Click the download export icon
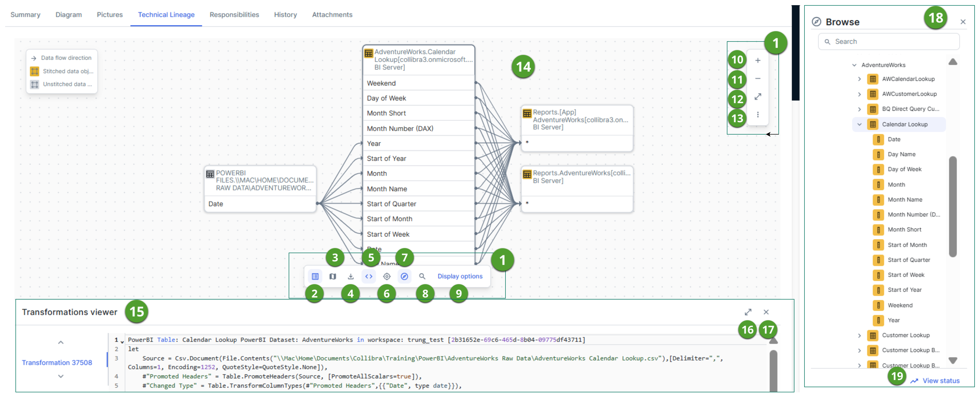The width and height of the screenshot is (980, 398). point(351,276)
